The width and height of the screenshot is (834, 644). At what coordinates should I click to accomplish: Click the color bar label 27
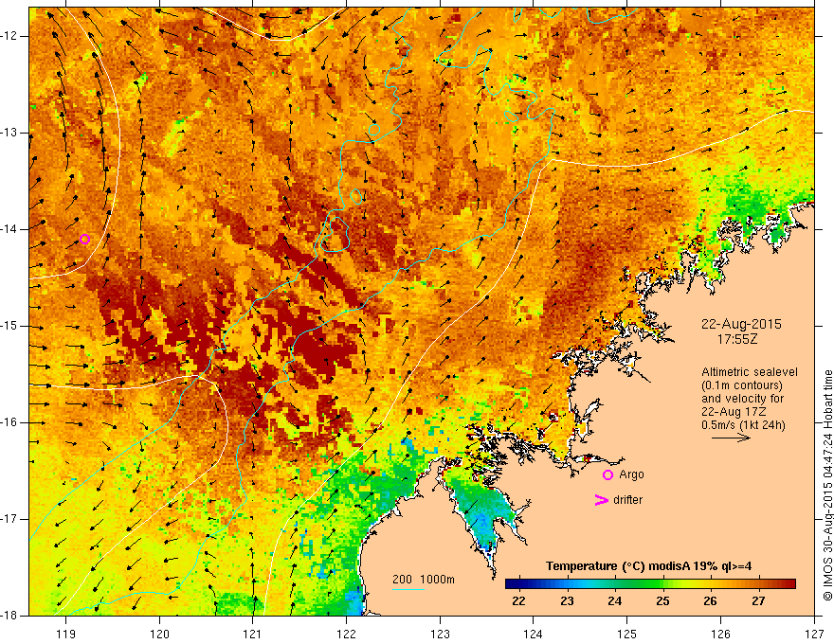point(758,601)
